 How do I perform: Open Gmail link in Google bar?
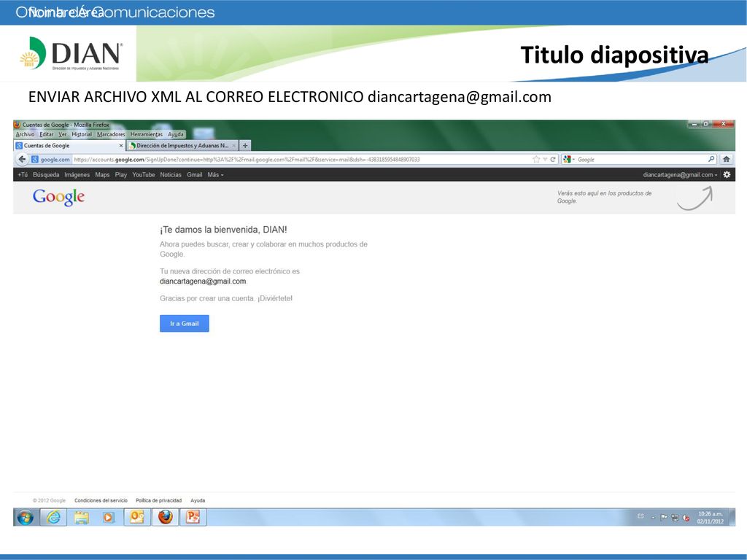[194, 175]
